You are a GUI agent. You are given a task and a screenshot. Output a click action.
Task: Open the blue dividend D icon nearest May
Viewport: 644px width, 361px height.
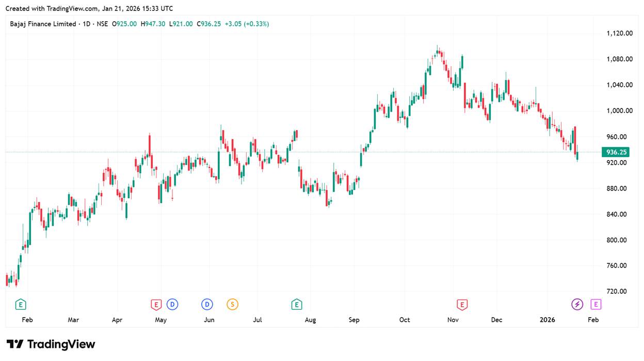[172, 305]
